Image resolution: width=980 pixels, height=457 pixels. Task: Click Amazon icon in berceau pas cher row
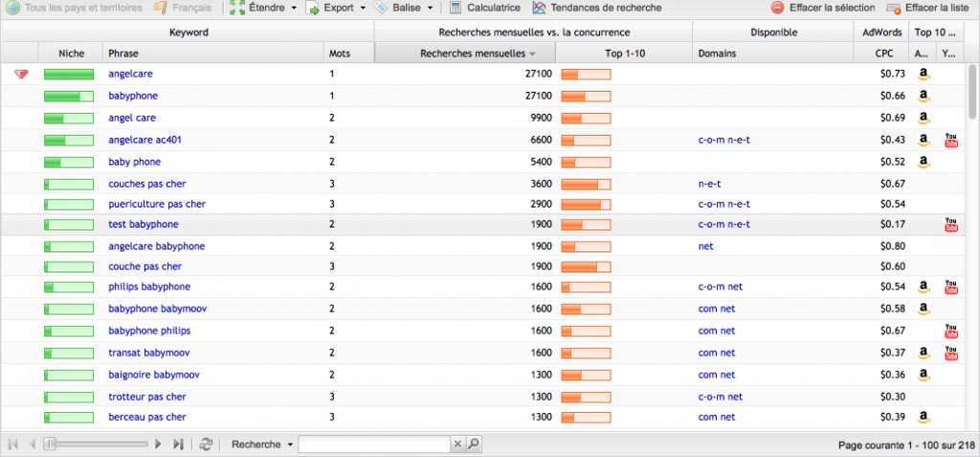pyautogui.click(x=924, y=417)
